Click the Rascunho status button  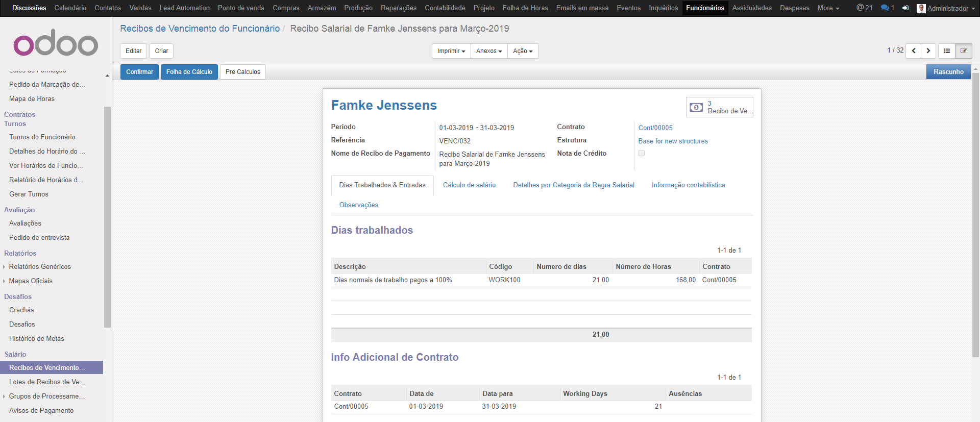coord(949,72)
